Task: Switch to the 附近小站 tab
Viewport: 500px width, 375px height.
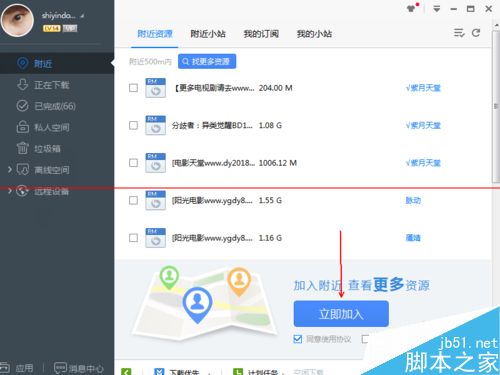Action: [x=208, y=34]
